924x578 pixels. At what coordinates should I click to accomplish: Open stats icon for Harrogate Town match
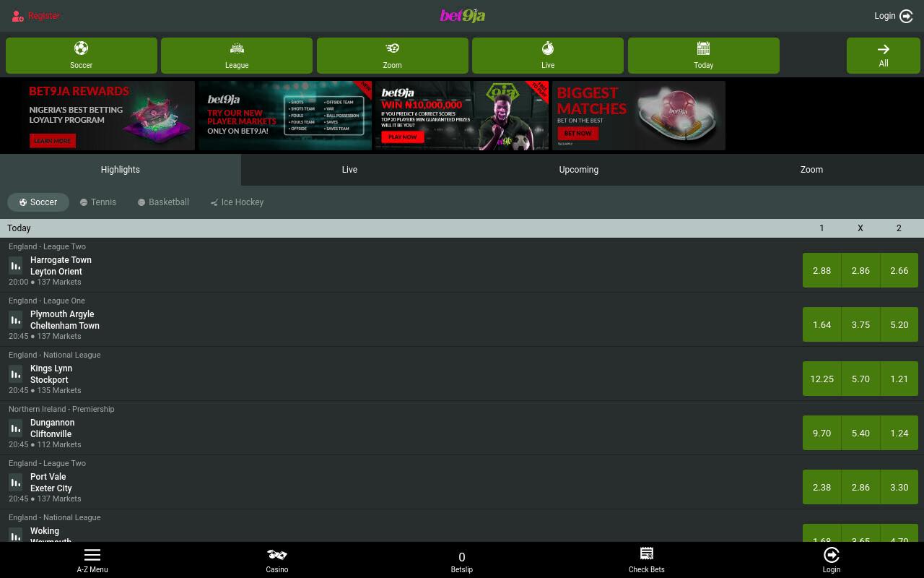point(16,265)
